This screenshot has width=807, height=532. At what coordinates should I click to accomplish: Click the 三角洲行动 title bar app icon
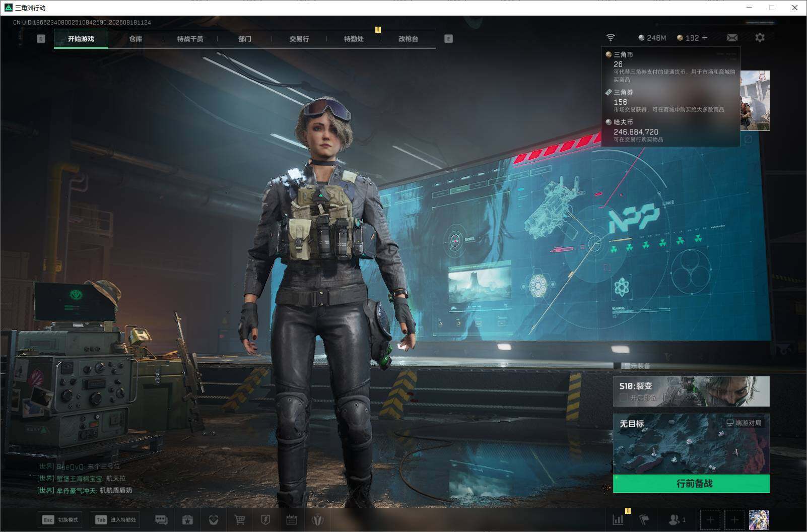coord(8,8)
